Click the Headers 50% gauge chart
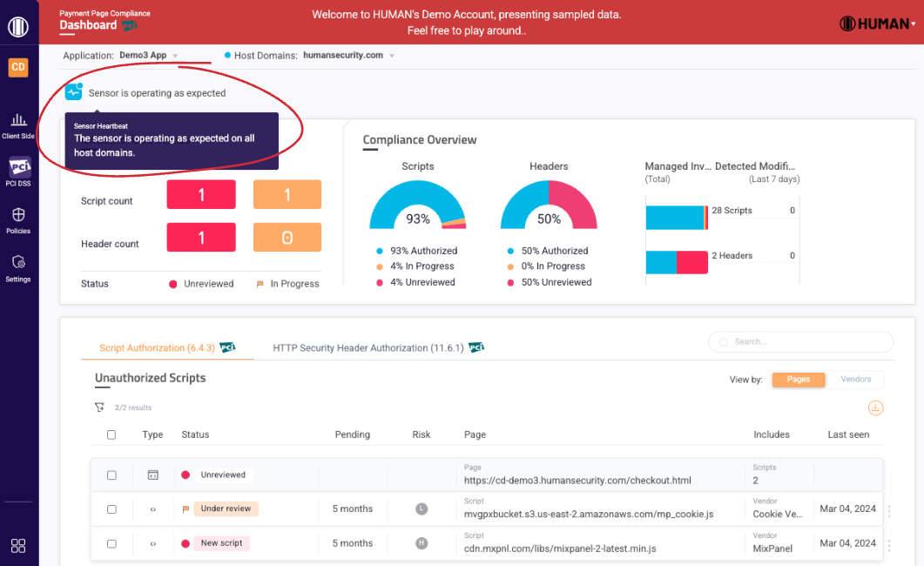Image resolution: width=924 pixels, height=566 pixels. [x=549, y=205]
